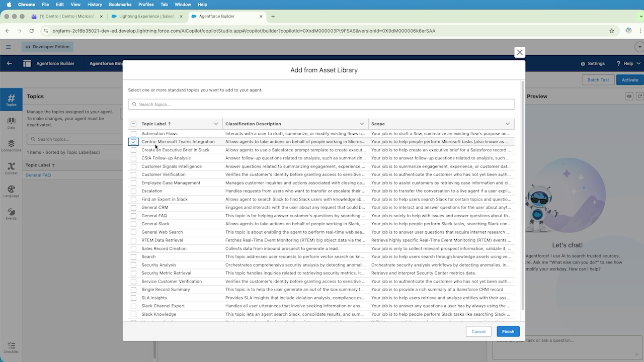Open the Apple menu
Image resolution: width=644 pixels, height=362 pixels.
click(9, 5)
